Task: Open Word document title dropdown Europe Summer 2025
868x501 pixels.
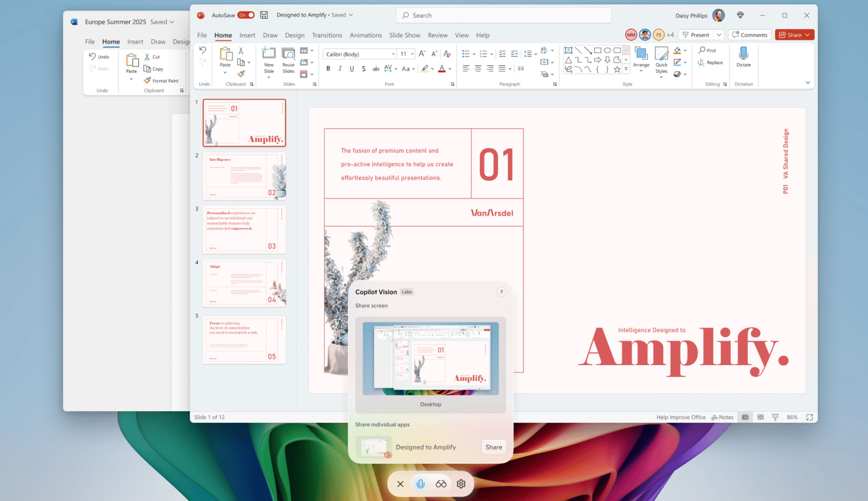Action: point(172,22)
